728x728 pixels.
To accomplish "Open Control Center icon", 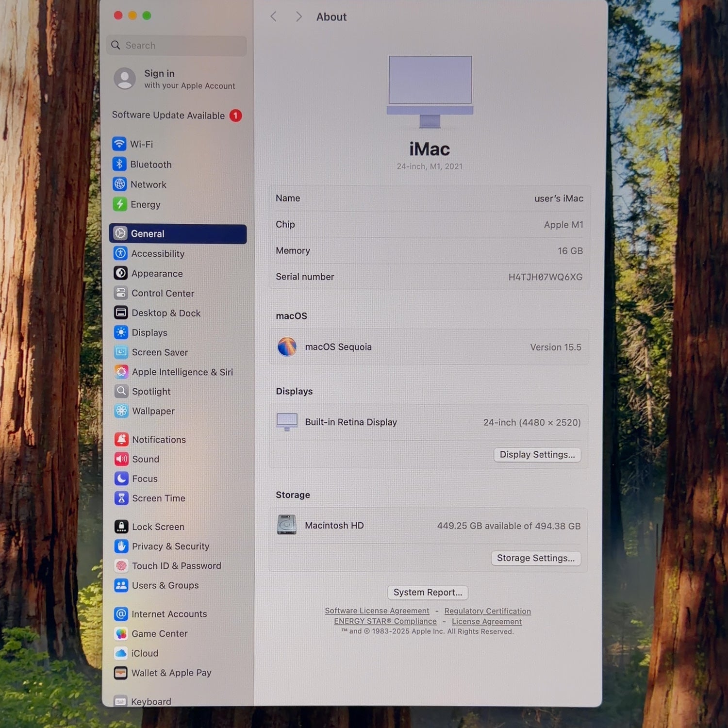I will pyautogui.click(x=121, y=293).
